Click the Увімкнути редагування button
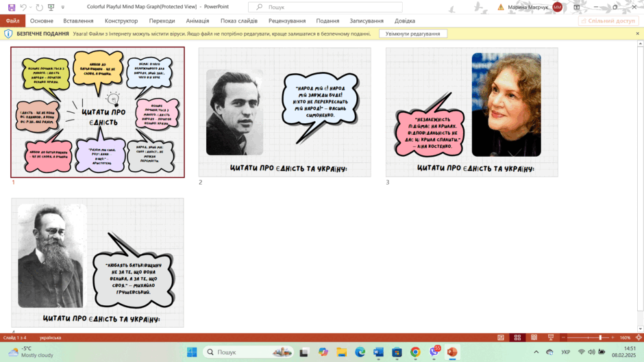 click(412, 34)
